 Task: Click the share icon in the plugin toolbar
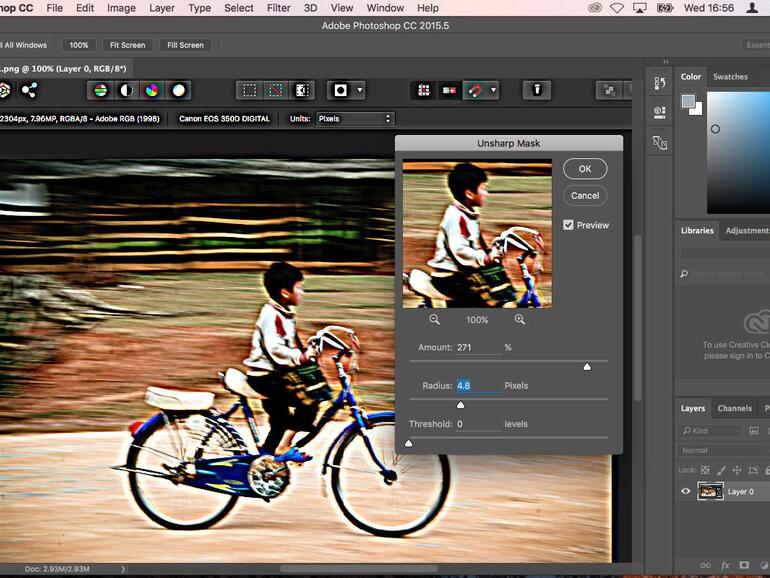pyautogui.click(x=29, y=90)
